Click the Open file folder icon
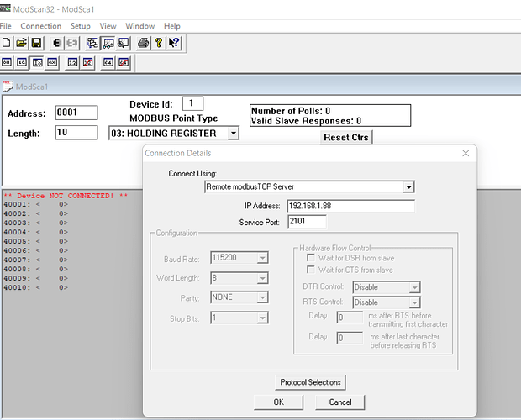The width and height of the screenshot is (521, 420). click(21, 43)
